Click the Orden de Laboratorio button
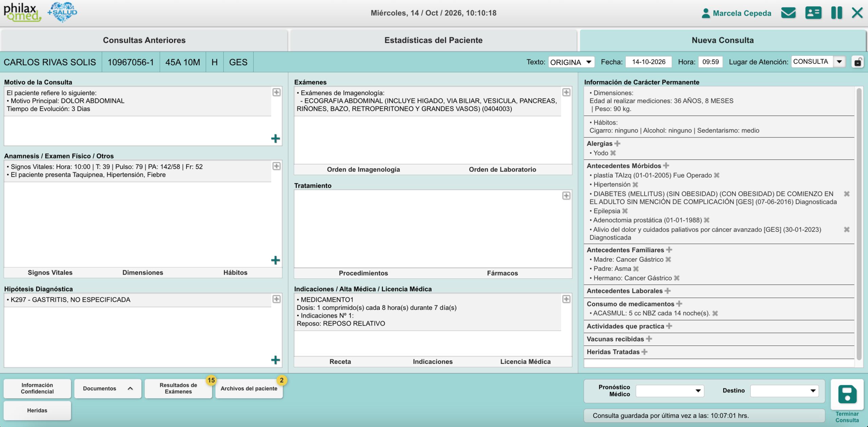 [502, 169]
